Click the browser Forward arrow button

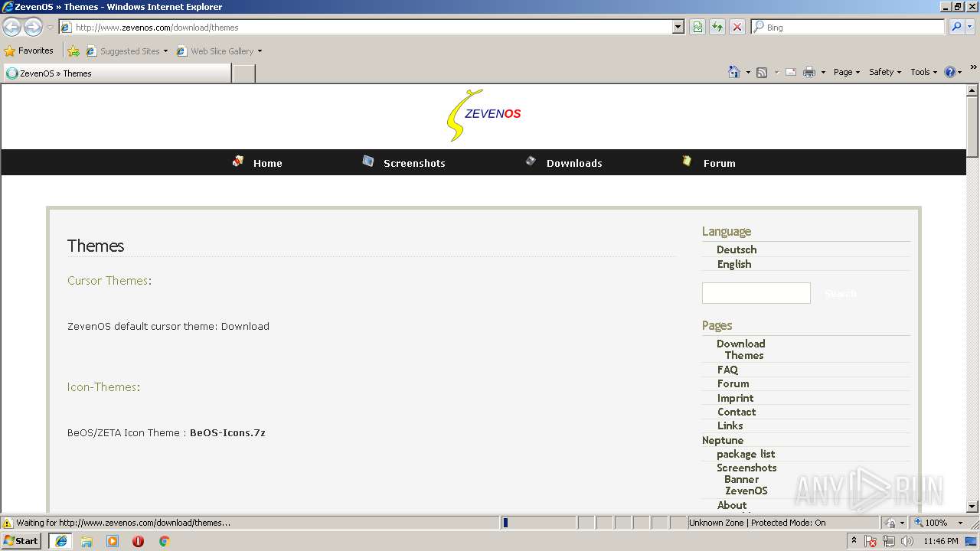click(33, 28)
